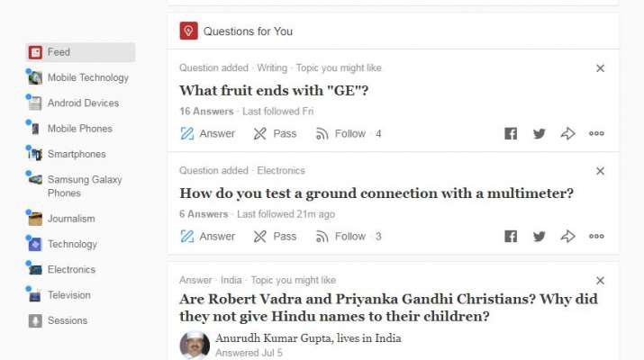Open the question about testing ground connection
The width and height of the screenshot is (644, 360).
click(x=376, y=193)
